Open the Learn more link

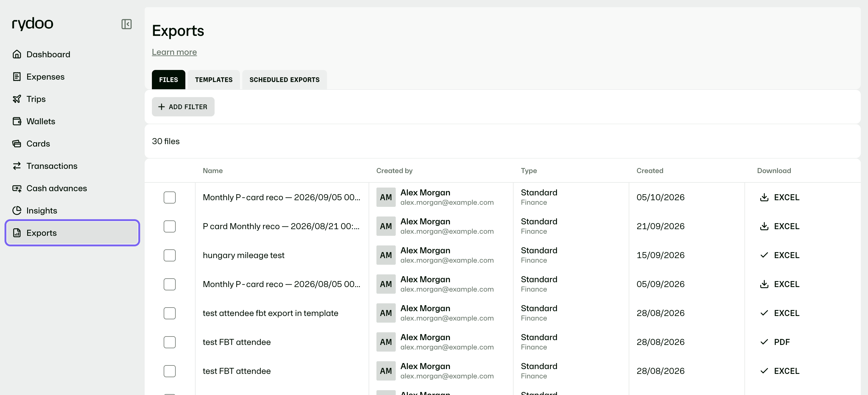pos(174,52)
